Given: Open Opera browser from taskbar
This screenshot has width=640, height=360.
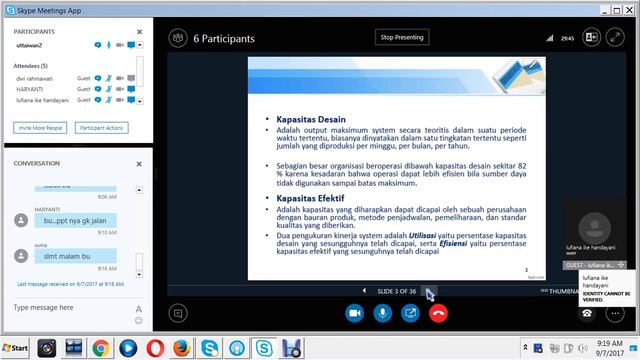Looking at the screenshot, I should pos(155,349).
